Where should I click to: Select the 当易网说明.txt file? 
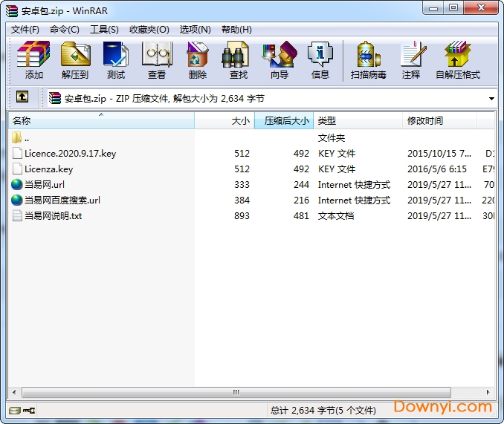click(53, 216)
